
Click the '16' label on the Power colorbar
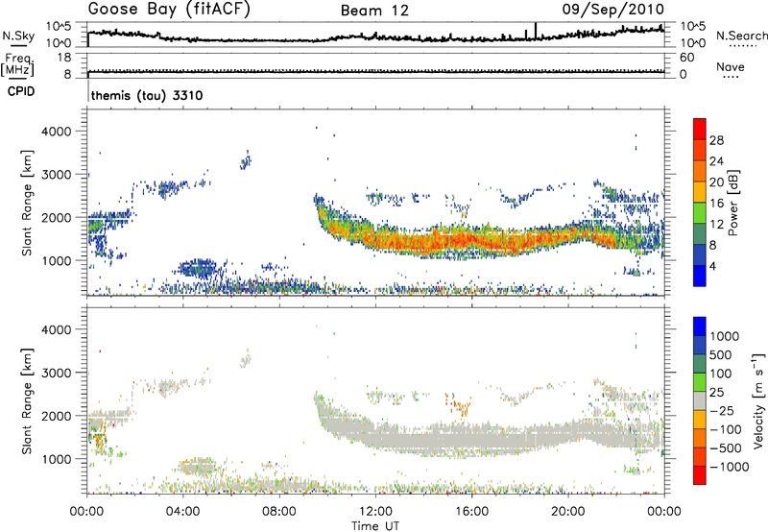coord(716,204)
